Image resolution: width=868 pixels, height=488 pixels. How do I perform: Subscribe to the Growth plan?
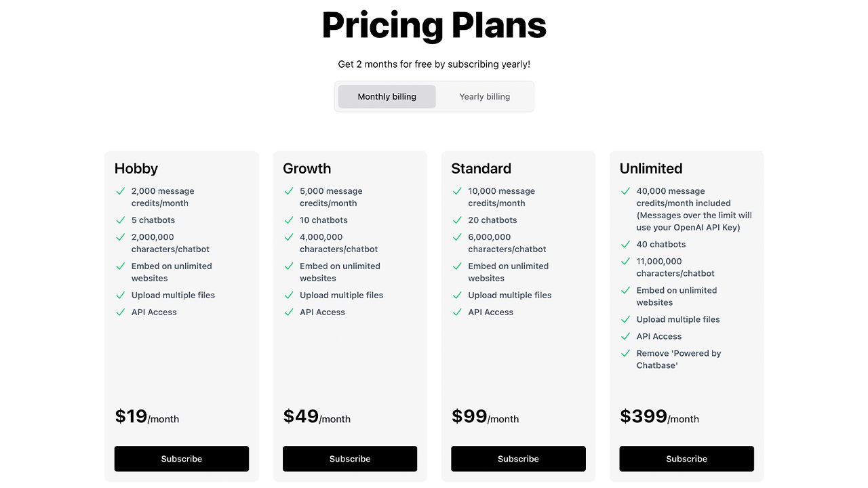(x=350, y=459)
